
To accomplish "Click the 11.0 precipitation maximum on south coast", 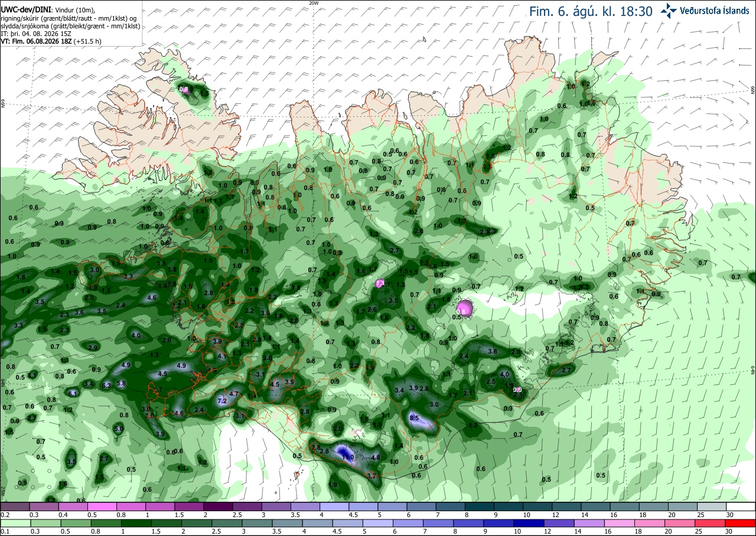I will [347, 457].
